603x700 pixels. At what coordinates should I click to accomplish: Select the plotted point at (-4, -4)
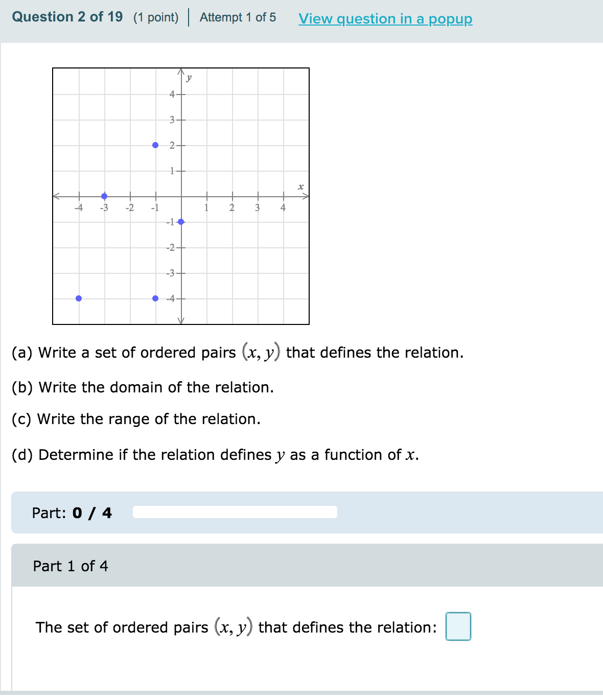pos(78,297)
